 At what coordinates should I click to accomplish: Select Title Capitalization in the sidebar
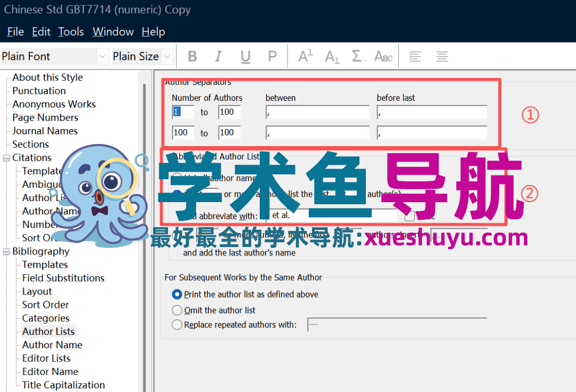point(63,385)
